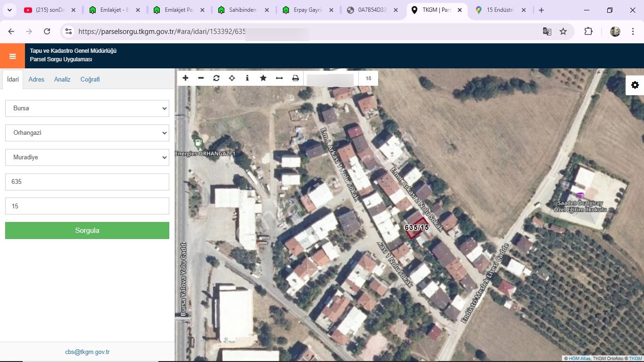Switch to the Adres tab
Image resolution: width=644 pixels, height=362 pixels.
click(36, 80)
